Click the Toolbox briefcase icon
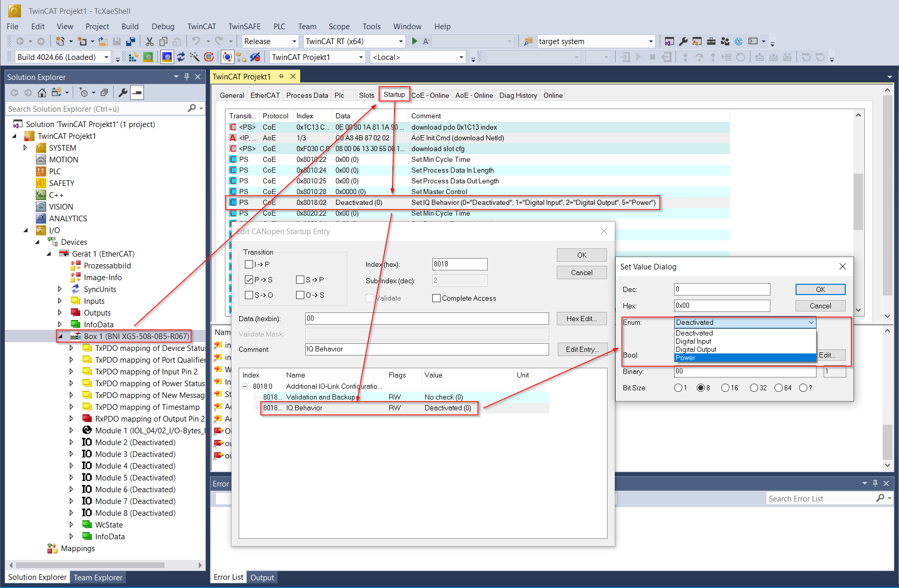Viewport: 899px width, 588px height. click(711, 41)
